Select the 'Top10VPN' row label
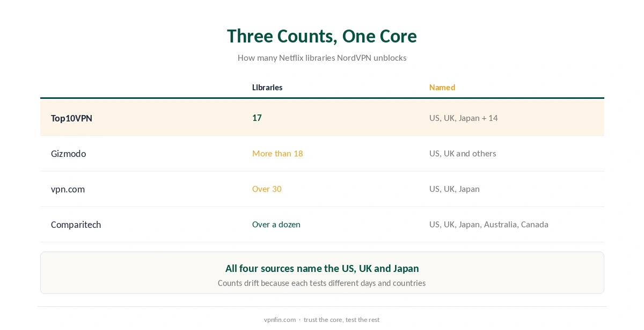 71,118
